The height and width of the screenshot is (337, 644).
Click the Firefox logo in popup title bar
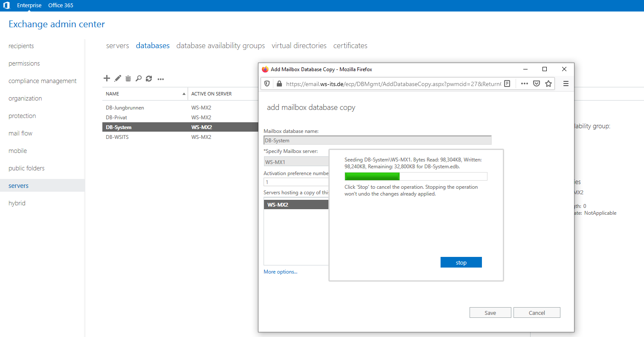tap(265, 69)
